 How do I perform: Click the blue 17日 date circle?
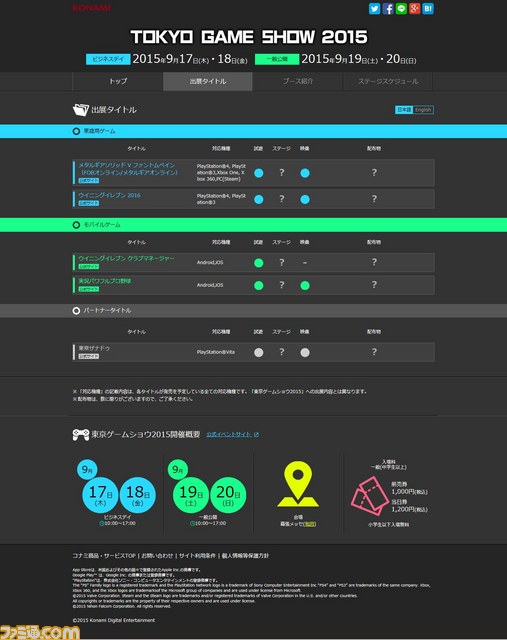click(100, 495)
